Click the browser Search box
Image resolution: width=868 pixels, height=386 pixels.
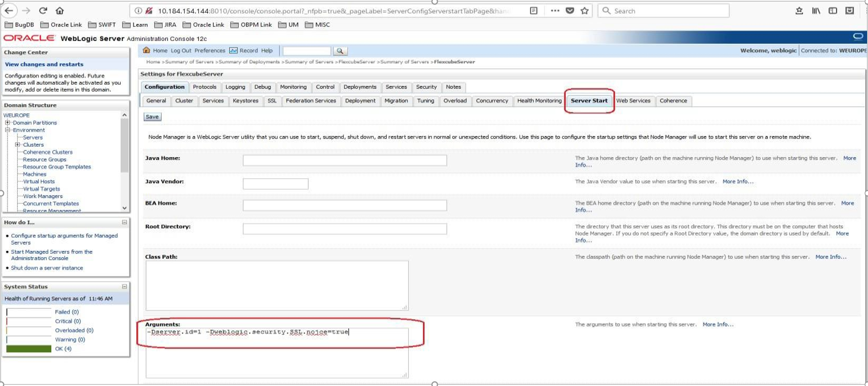pyautogui.click(x=663, y=10)
